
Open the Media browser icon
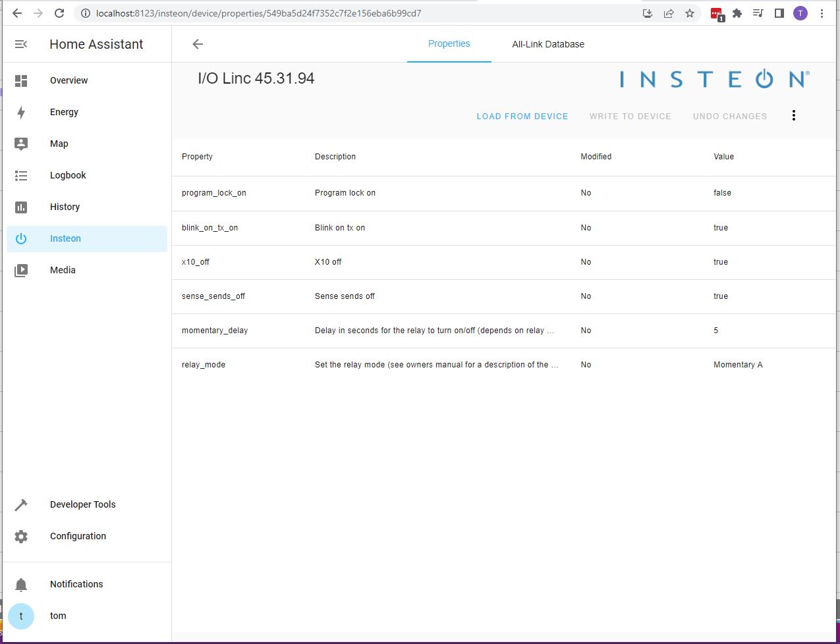(x=20, y=269)
